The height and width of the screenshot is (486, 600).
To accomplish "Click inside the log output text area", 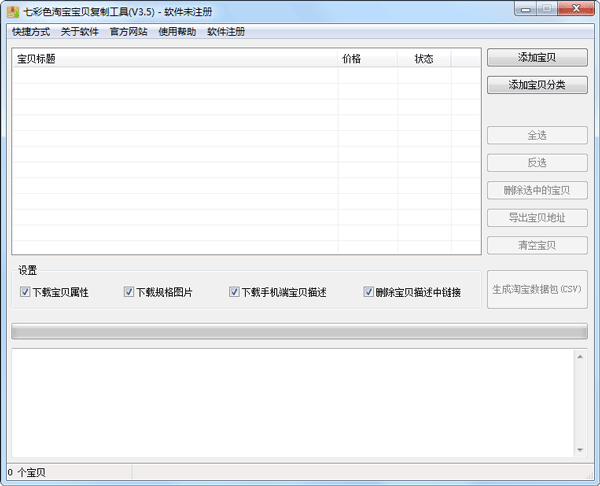I will pos(293,403).
